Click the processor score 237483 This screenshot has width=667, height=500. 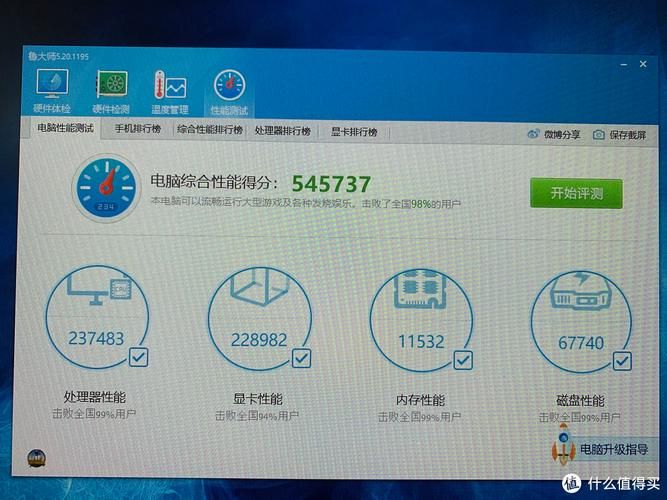96,338
